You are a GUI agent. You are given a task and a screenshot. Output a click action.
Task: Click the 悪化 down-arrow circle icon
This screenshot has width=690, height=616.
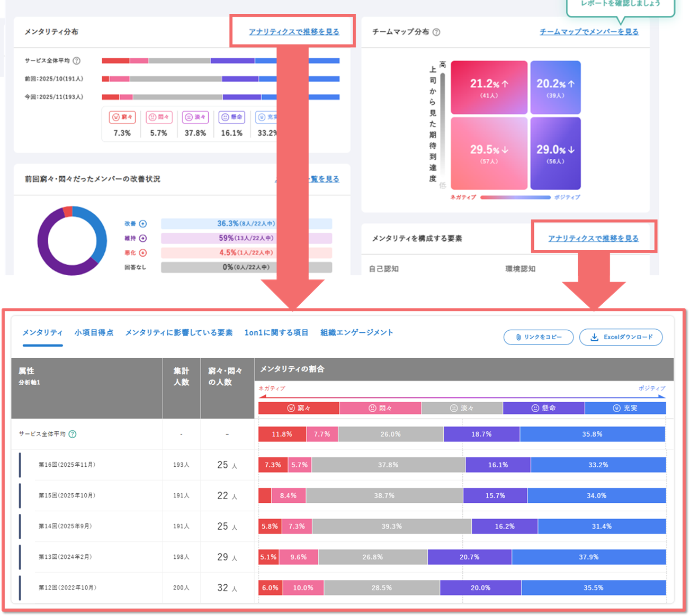click(x=143, y=253)
